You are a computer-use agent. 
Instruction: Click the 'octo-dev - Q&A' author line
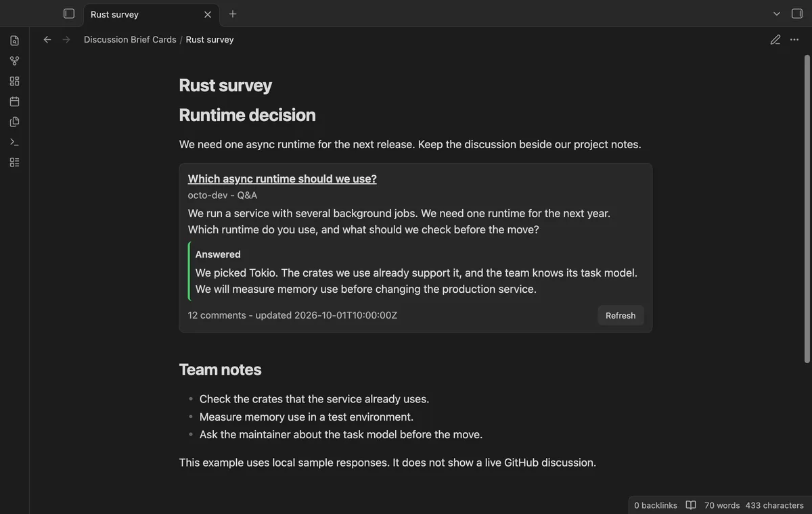tap(223, 195)
